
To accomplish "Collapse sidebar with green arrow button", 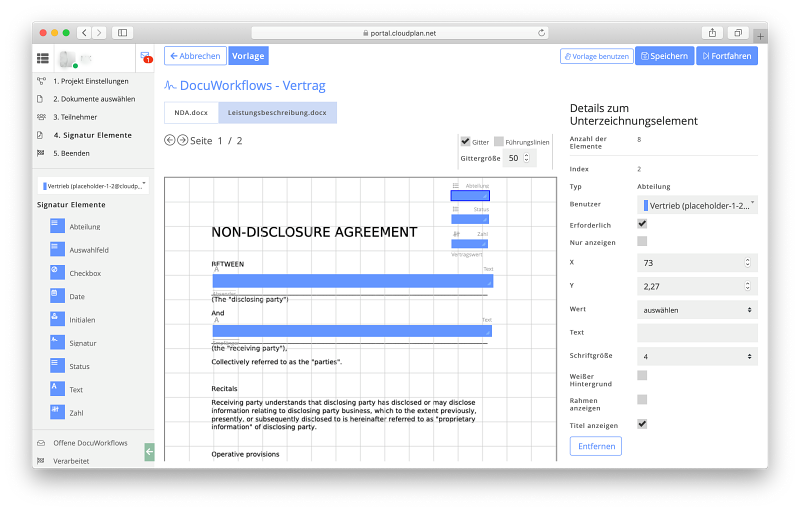I will click(x=149, y=452).
